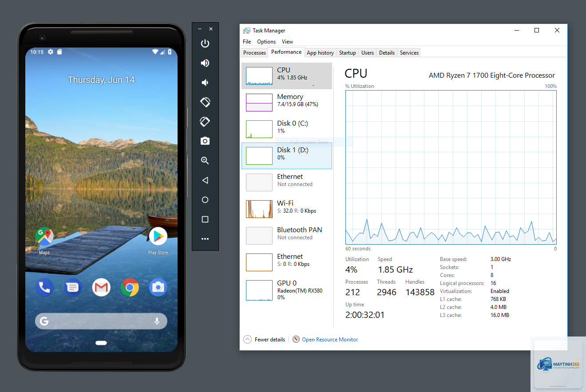Viewport: 586px width, 392px height.
Task: Minimize the Task Manager window
Action: click(x=517, y=30)
